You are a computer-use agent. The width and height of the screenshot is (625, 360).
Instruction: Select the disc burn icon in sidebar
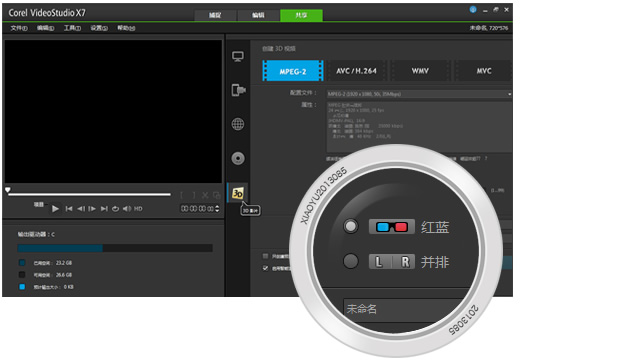click(x=238, y=158)
